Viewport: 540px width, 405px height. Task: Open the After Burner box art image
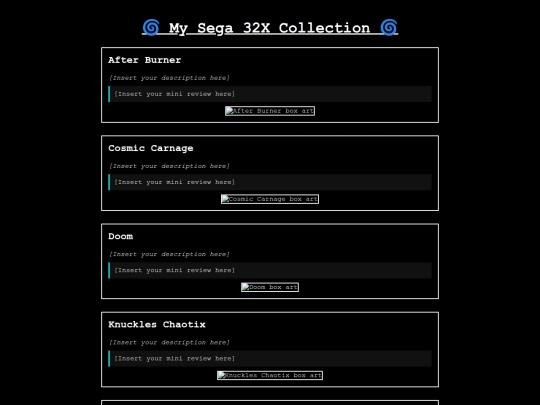coord(270,111)
